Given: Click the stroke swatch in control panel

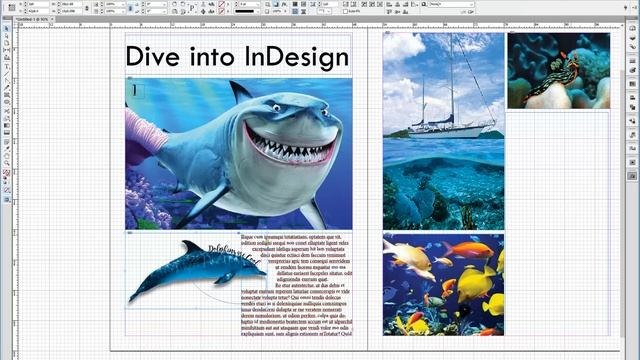Looking at the screenshot, I should (222, 11).
